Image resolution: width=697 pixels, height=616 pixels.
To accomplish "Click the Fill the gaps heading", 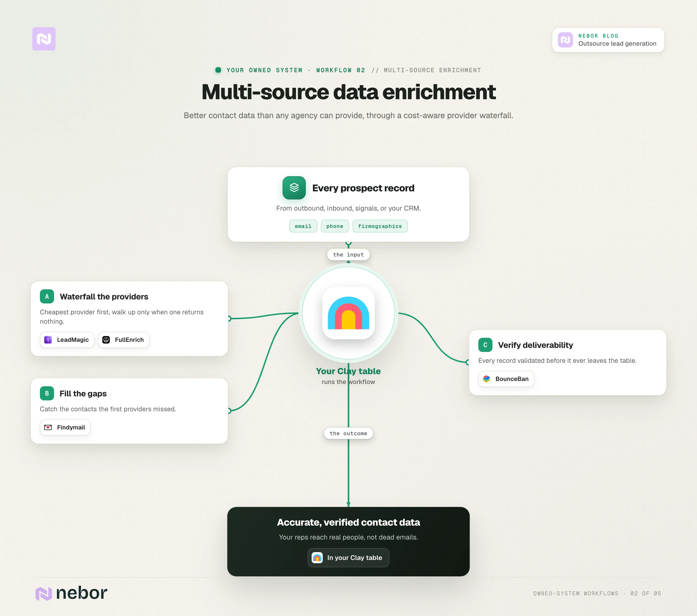I will (x=83, y=393).
